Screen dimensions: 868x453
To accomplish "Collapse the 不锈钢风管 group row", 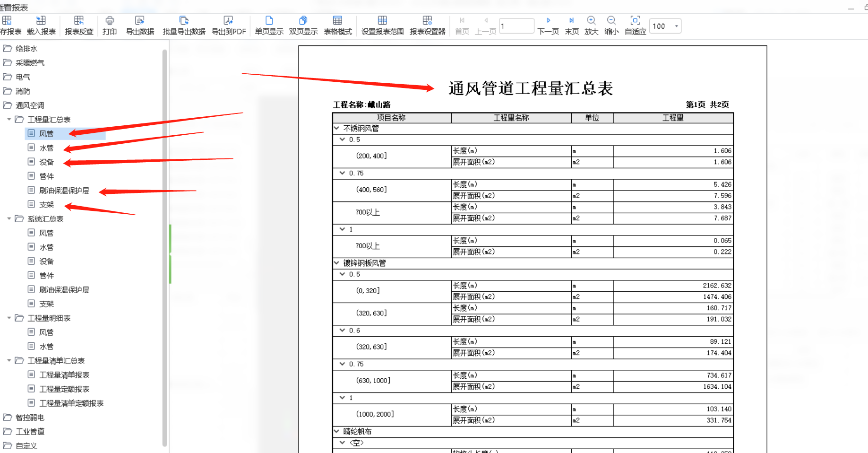I will tap(336, 128).
